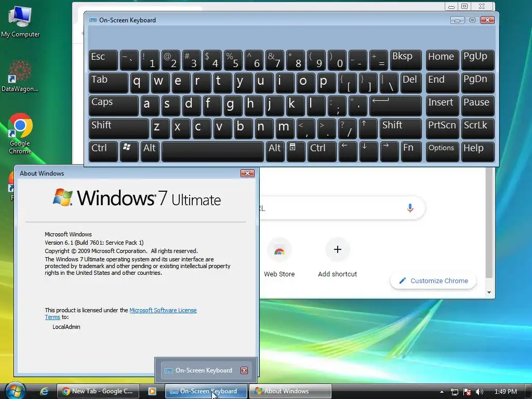
Task: Toggle the left Shift key
Action: (x=119, y=129)
